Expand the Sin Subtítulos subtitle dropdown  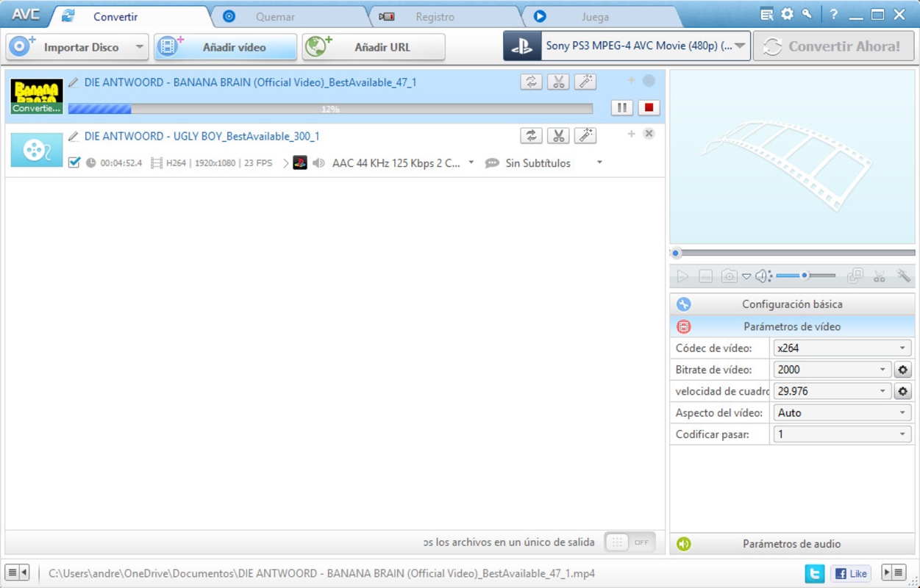pyautogui.click(x=599, y=163)
